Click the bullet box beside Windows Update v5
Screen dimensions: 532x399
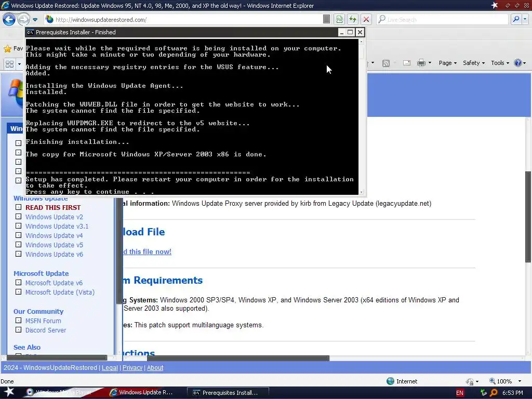(x=18, y=245)
